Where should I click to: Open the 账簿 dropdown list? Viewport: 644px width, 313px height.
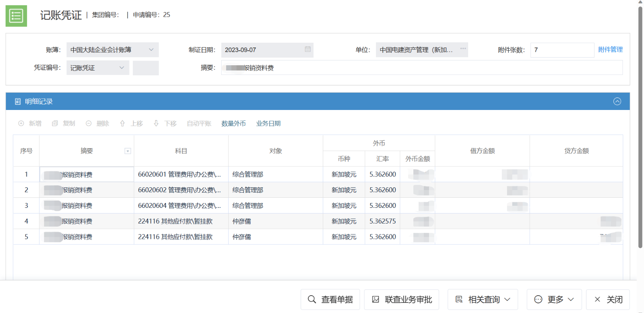(151, 50)
